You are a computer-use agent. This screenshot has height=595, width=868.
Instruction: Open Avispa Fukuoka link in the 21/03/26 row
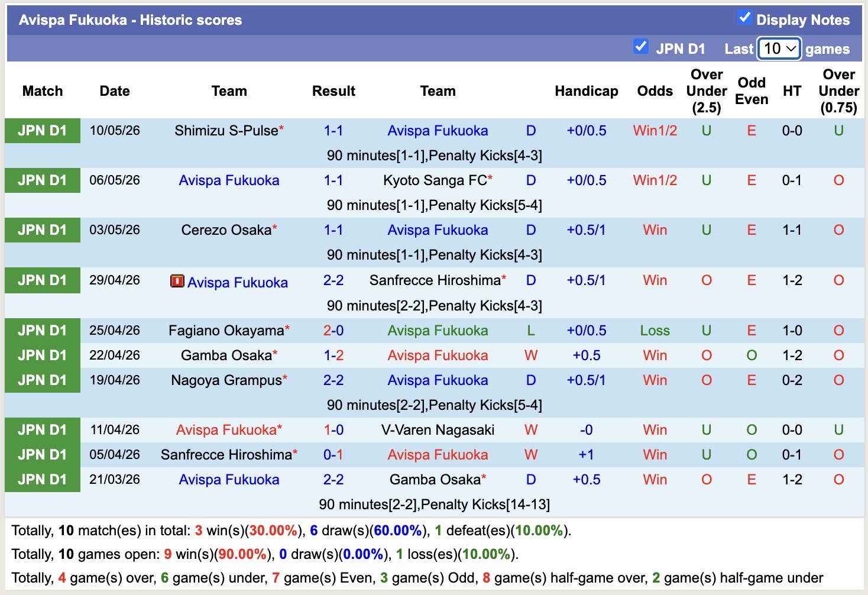(229, 480)
